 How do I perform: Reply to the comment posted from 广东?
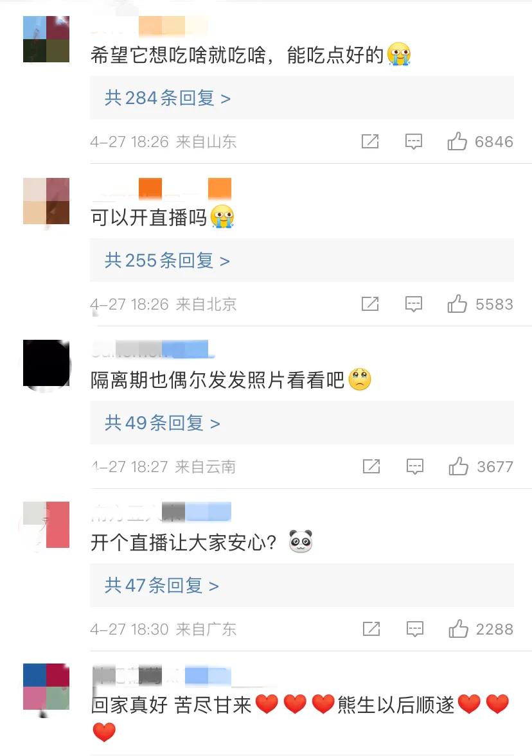click(415, 629)
